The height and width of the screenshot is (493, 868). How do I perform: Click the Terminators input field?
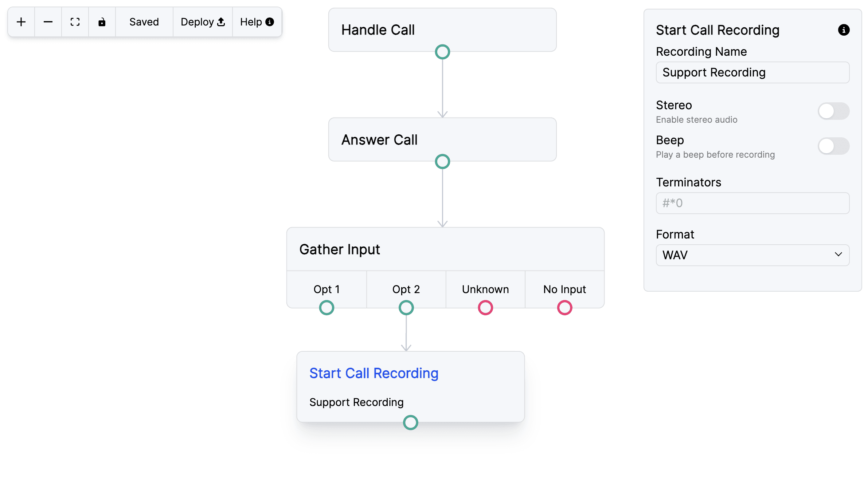point(752,203)
